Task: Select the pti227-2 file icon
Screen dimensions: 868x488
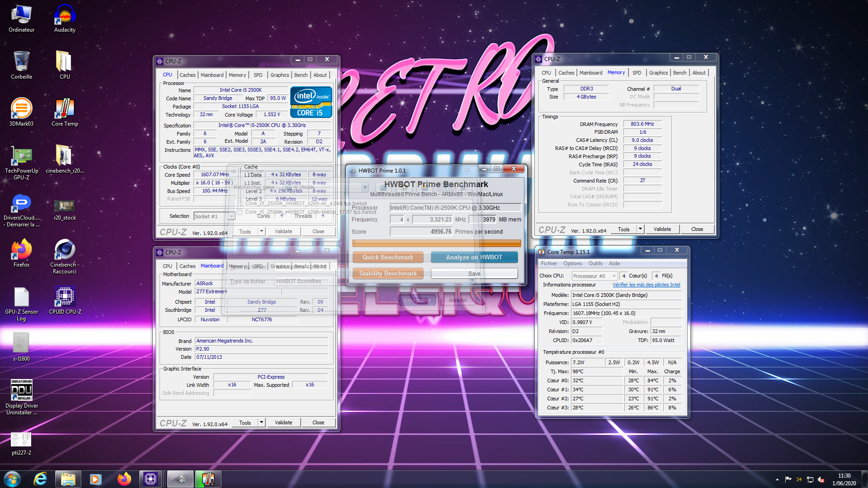Action: (x=21, y=444)
